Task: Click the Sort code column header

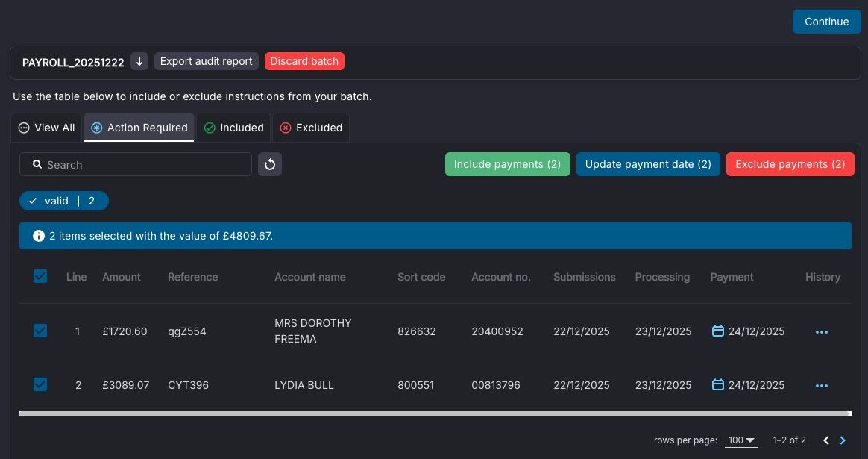Action: coord(421,277)
